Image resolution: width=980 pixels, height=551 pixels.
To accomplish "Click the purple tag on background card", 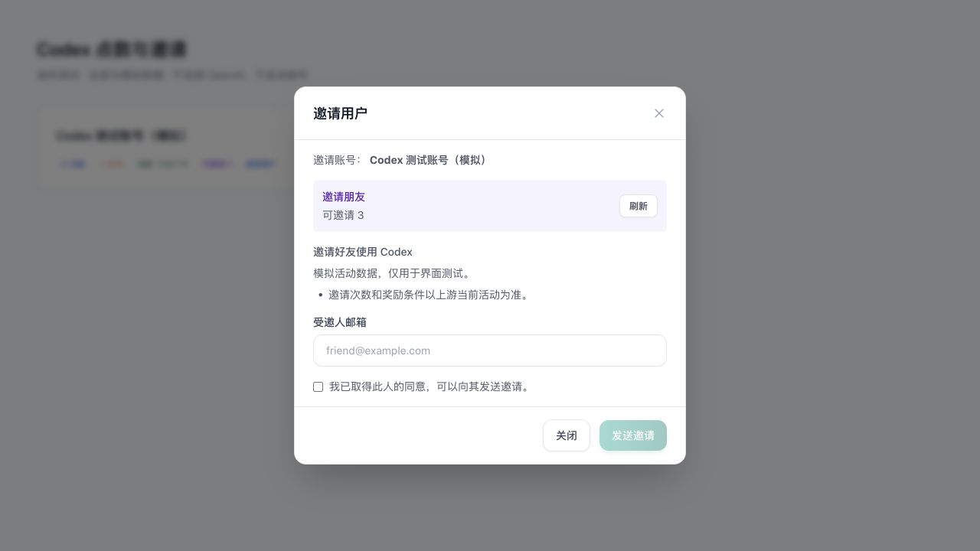I will pos(217,164).
